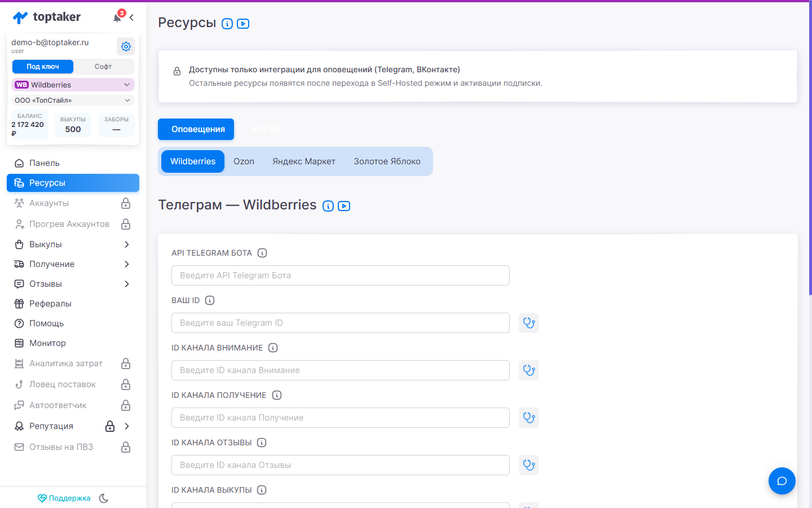The height and width of the screenshot is (508, 812).
Task: Open the Поддержка link
Action: tap(64, 498)
